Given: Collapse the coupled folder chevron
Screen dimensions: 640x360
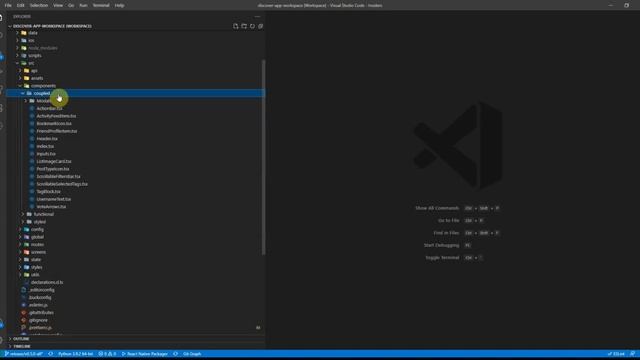Looking at the screenshot, I should (23, 93).
